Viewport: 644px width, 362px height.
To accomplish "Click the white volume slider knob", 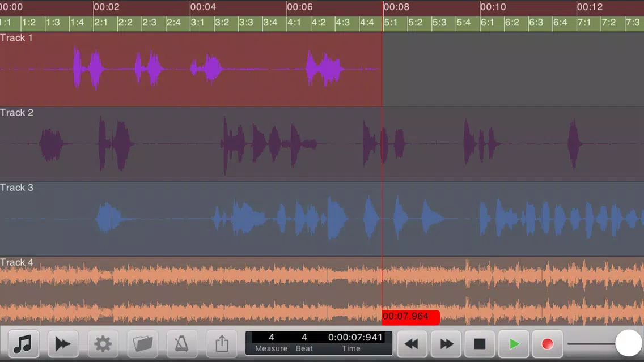I will coord(628,343).
